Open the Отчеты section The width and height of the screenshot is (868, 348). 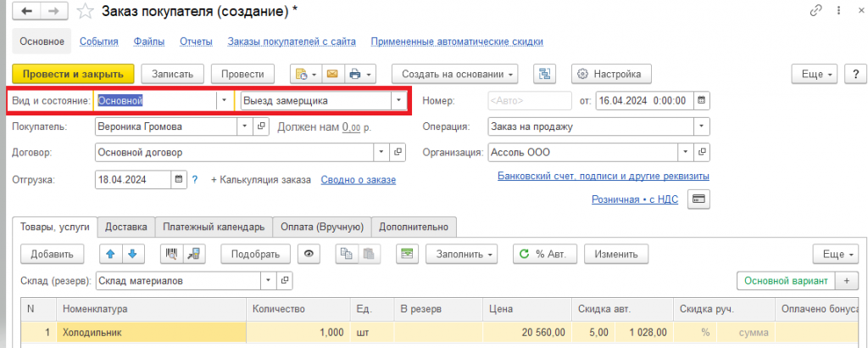pyautogui.click(x=196, y=42)
